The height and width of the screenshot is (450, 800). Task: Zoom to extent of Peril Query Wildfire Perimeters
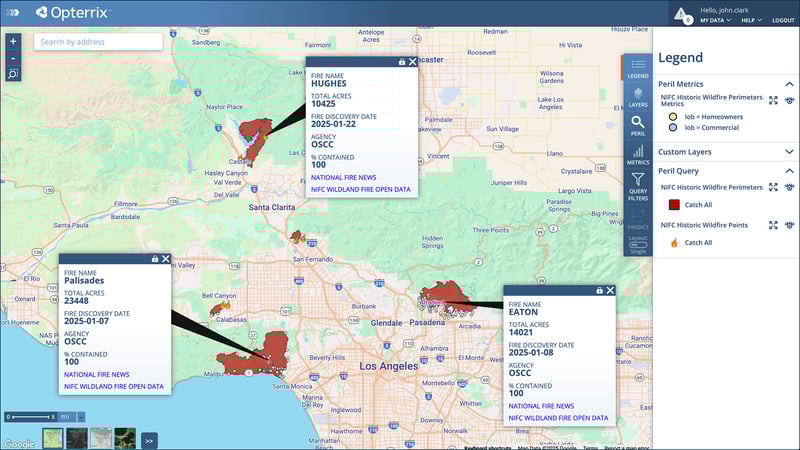[773, 187]
